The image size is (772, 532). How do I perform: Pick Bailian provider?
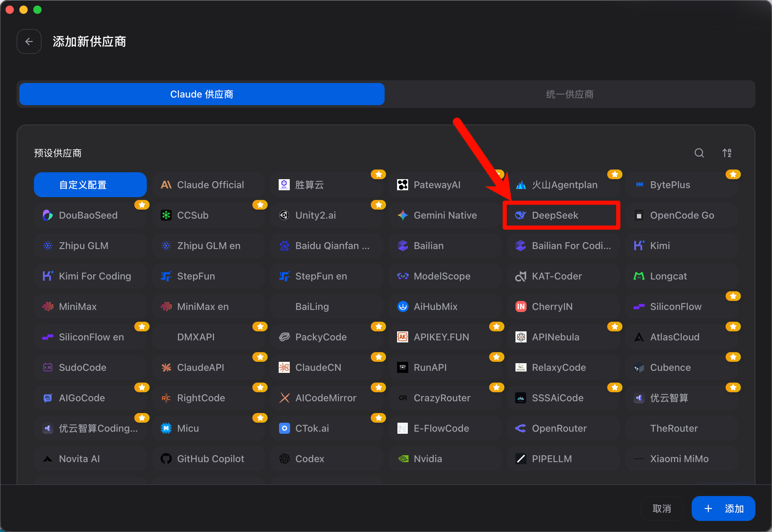(x=445, y=246)
